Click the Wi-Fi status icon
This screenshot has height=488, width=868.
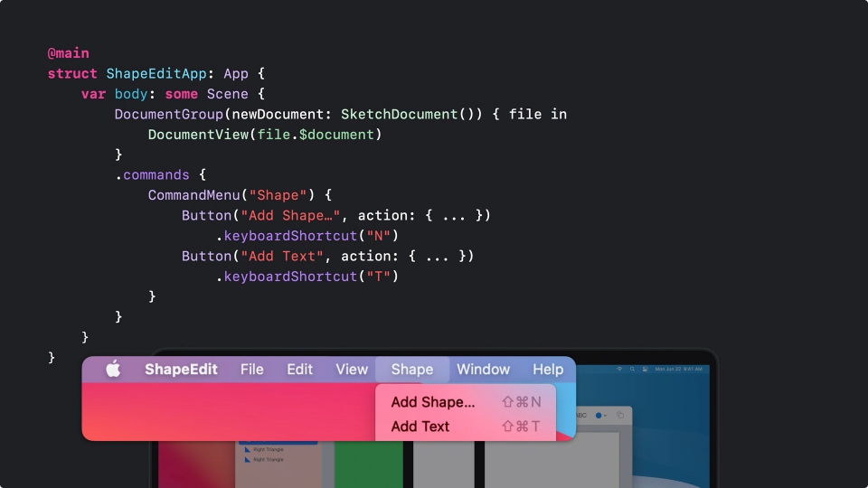click(619, 369)
